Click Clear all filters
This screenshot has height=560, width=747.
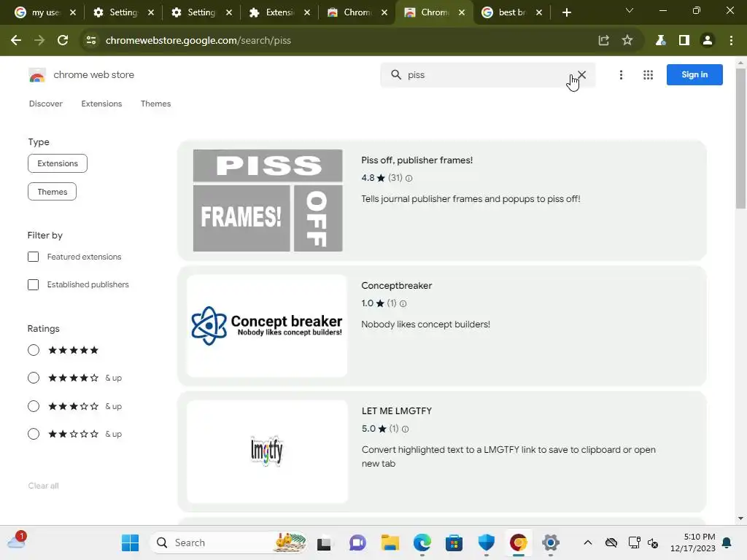[43, 486]
